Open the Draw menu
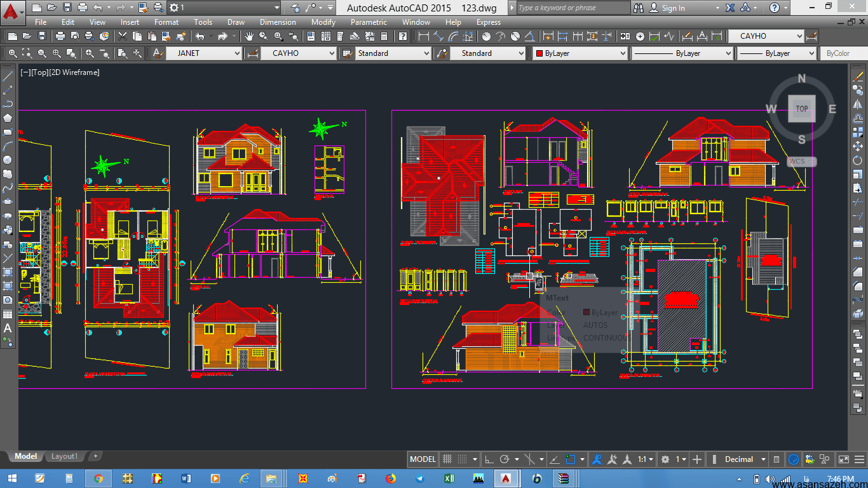The width and height of the screenshot is (868, 488). [x=236, y=22]
